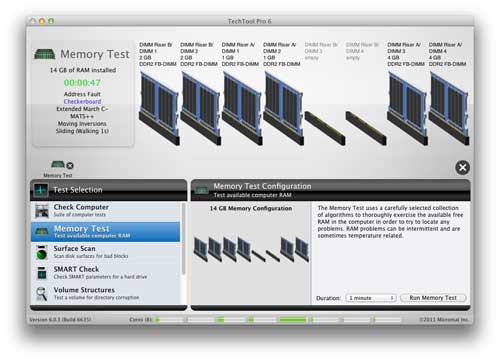Click the Address Fault test name

[82, 94]
